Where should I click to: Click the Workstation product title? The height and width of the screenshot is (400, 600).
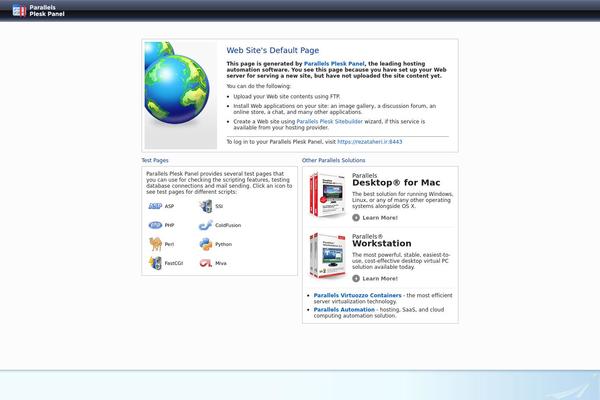coord(382,243)
